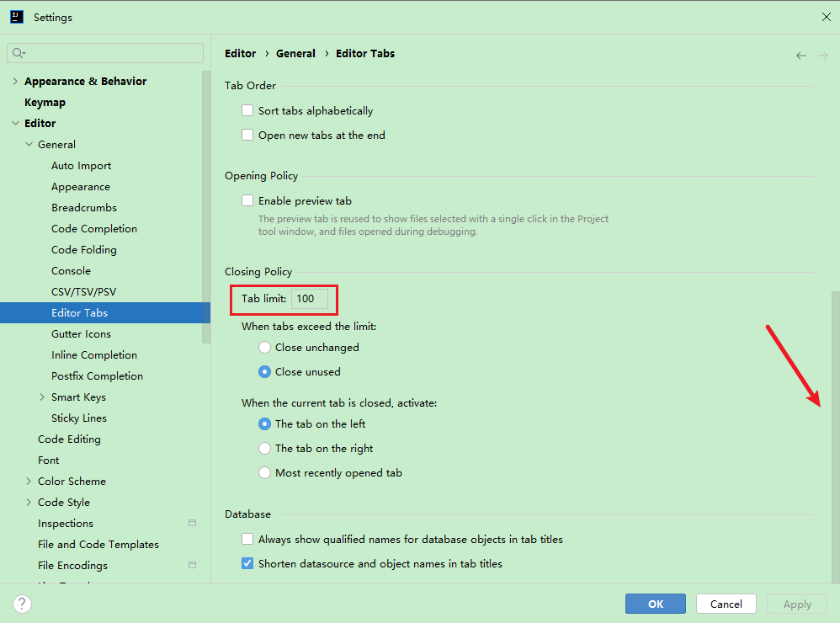The image size is (840, 623).
Task: Uncheck Shorten datasource and object names
Action: click(x=247, y=564)
